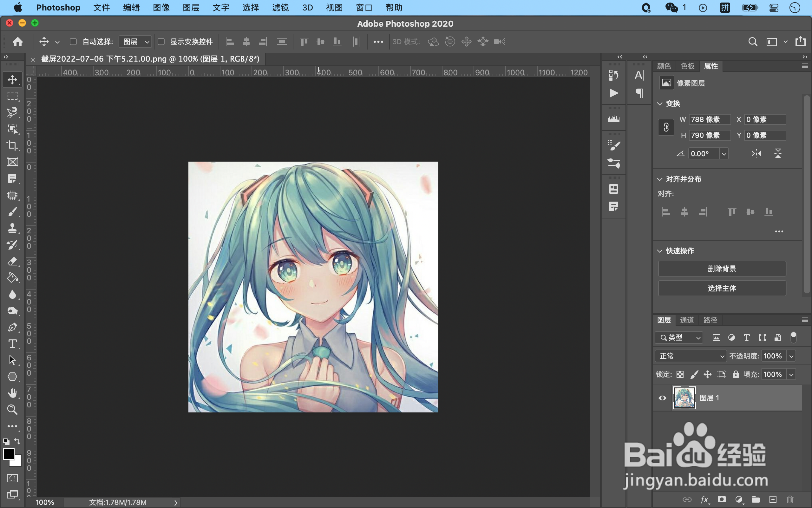Click the Home icon in options bar
This screenshot has width=812, height=508.
click(x=18, y=42)
